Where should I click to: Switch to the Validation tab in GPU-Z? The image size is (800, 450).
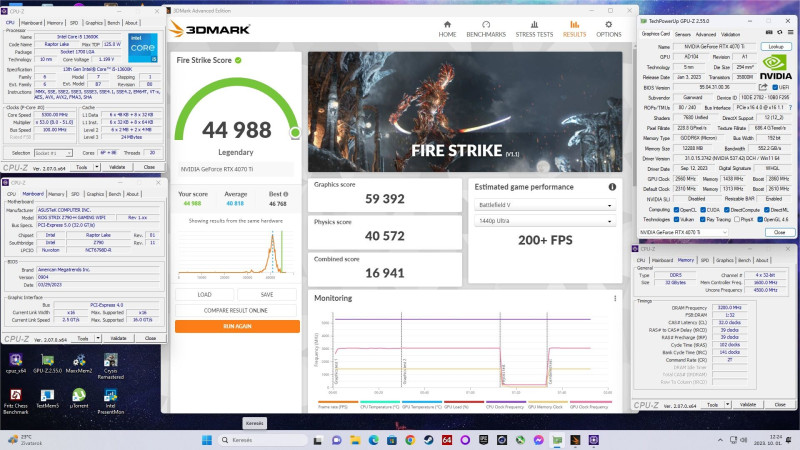coord(731,34)
